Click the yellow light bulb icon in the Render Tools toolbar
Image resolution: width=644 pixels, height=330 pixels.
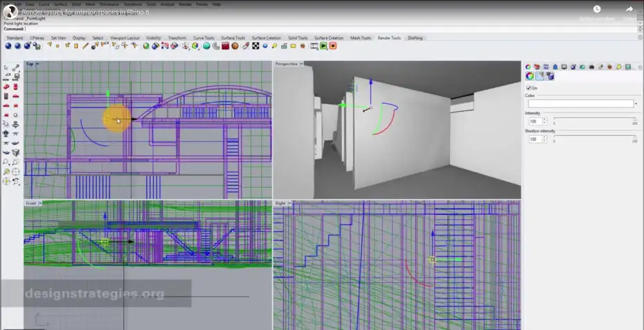[274, 46]
